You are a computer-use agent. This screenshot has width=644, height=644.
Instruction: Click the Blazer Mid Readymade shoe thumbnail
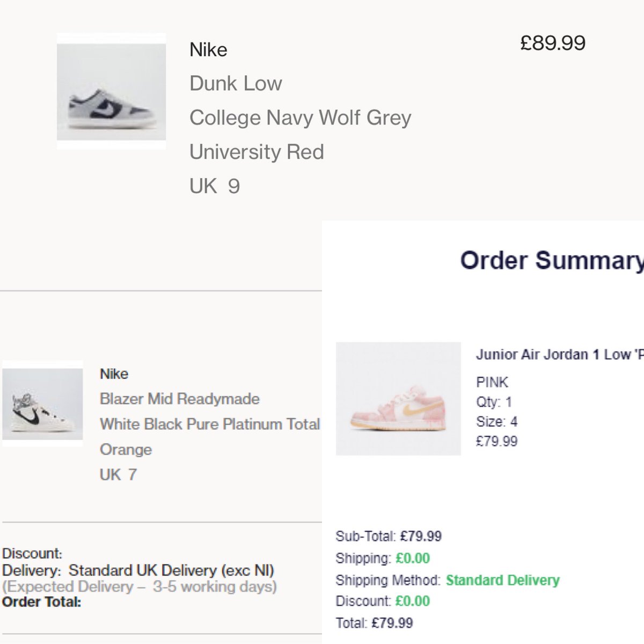[42, 404]
